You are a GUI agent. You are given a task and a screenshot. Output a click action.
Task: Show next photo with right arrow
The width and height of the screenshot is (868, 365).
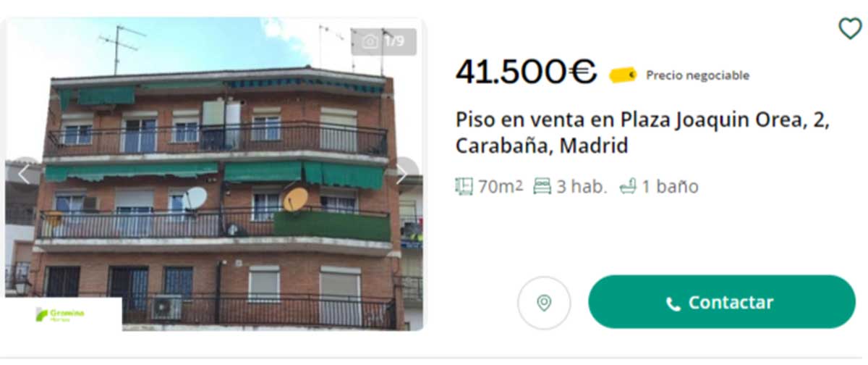click(402, 175)
